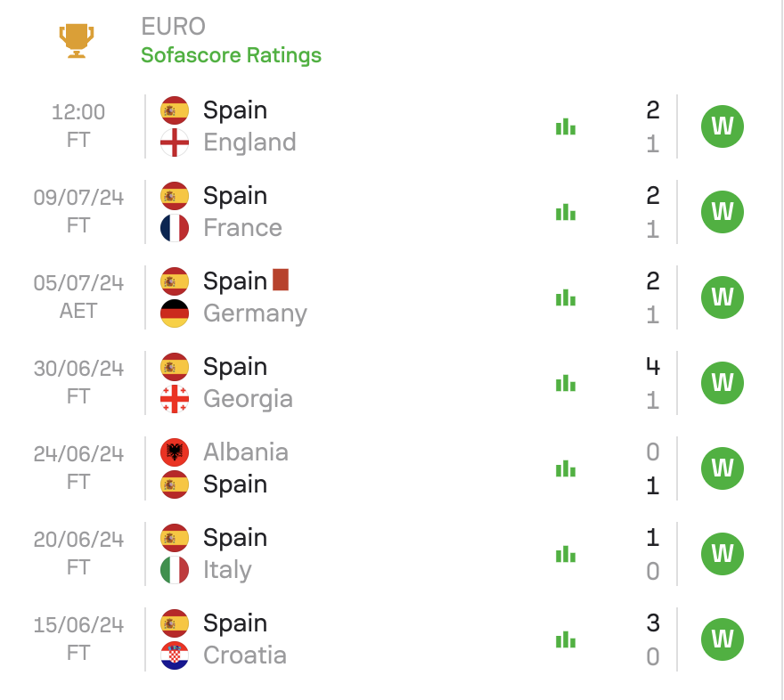Click the EURO tournament title
Image resolution: width=784 pixels, height=700 pixels.
coord(173,27)
